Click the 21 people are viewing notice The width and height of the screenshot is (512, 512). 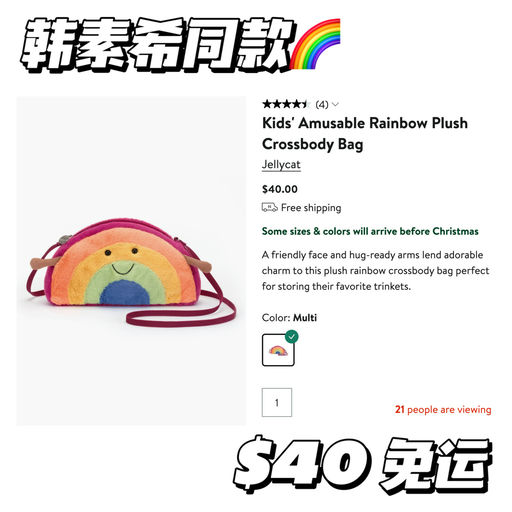click(443, 409)
